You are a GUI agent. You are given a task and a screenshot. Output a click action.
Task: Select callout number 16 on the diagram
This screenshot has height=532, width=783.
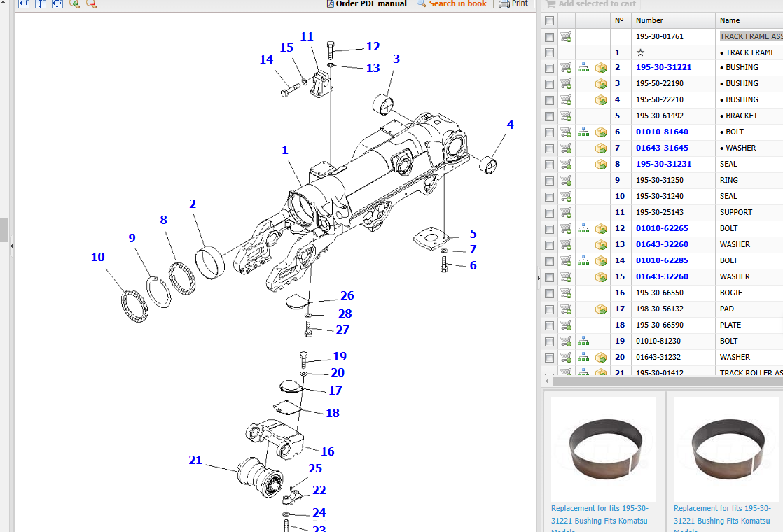[327, 451]
